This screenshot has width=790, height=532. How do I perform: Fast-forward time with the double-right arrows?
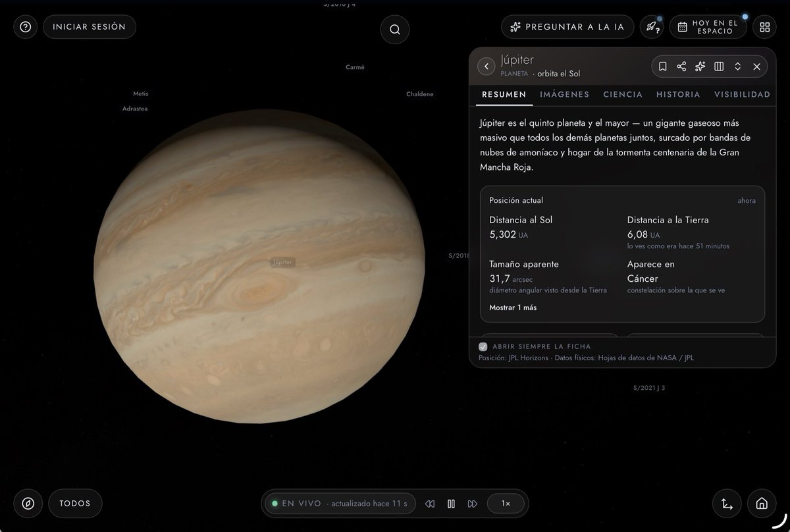(x=472, y=504)
